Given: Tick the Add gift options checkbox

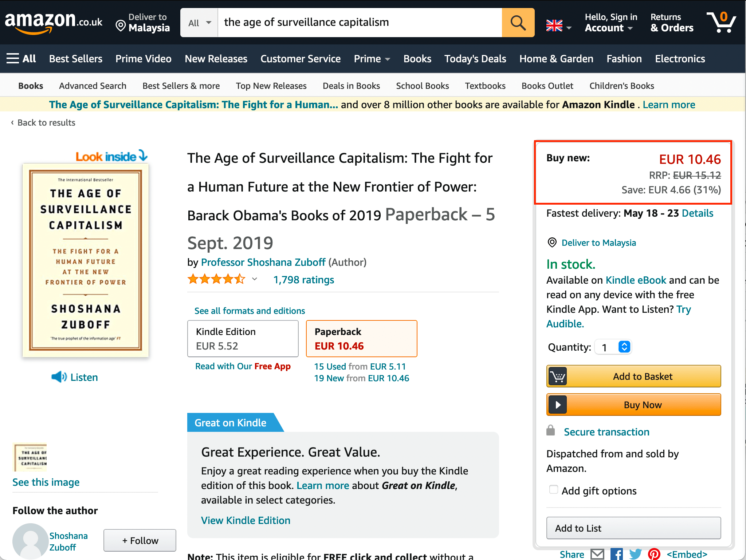Looking at the screenshot, I should (553, 490).
